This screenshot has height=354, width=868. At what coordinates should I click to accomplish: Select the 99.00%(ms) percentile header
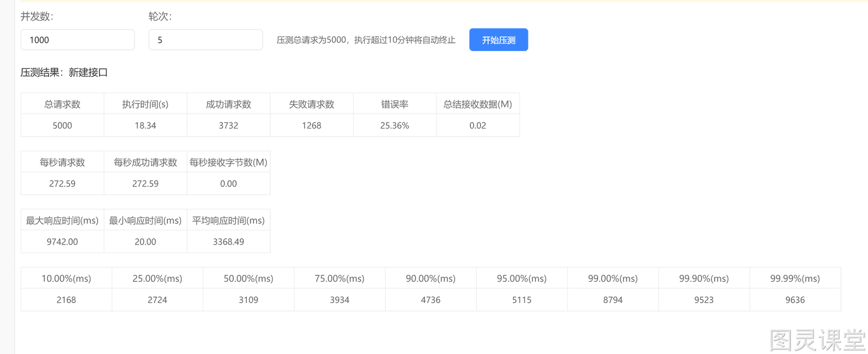(x=613, y=278)
